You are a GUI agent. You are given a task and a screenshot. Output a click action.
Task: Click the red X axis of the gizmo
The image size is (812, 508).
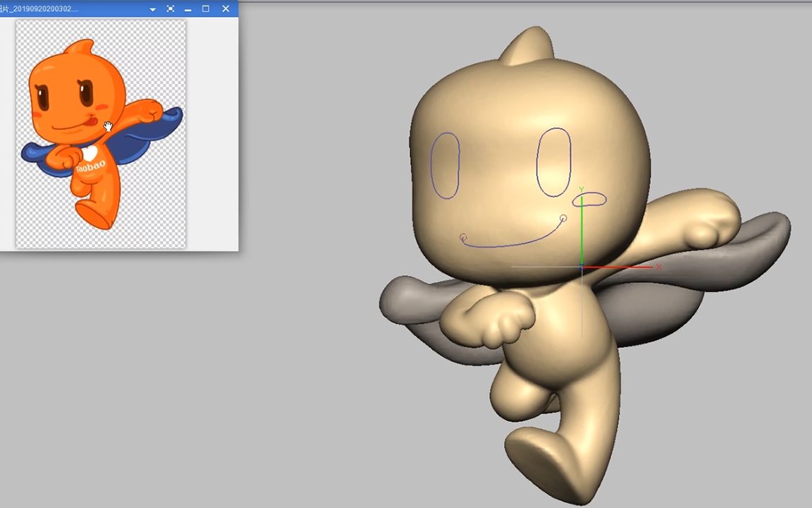pos(619,267)
